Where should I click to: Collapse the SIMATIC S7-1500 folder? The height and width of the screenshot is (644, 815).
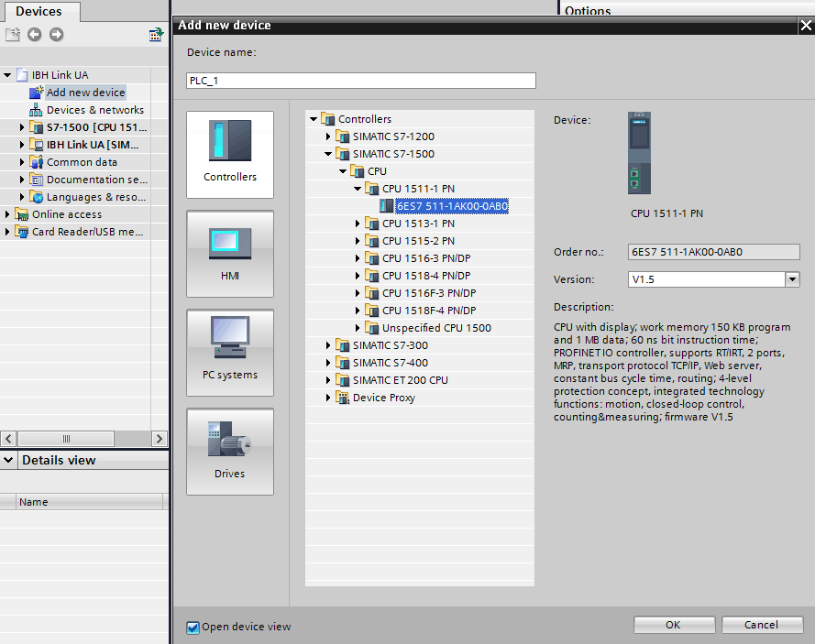pyautogui.click(x=329, y=154)
